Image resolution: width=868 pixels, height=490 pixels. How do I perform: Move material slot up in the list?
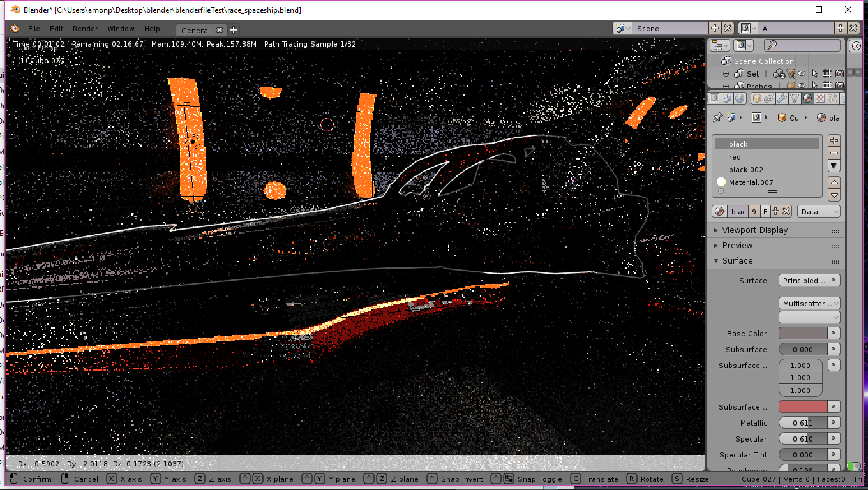coord(834,182)
